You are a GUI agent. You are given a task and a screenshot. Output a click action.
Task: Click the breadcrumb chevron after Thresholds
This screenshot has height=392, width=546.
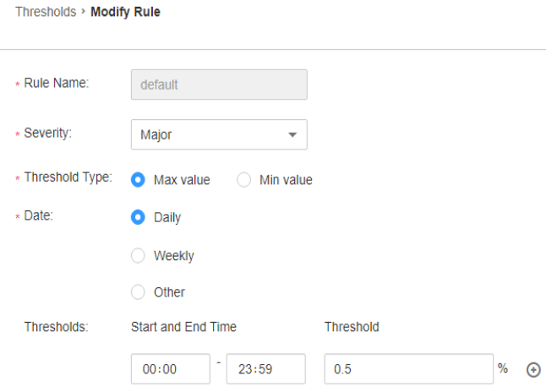(83, 12)
